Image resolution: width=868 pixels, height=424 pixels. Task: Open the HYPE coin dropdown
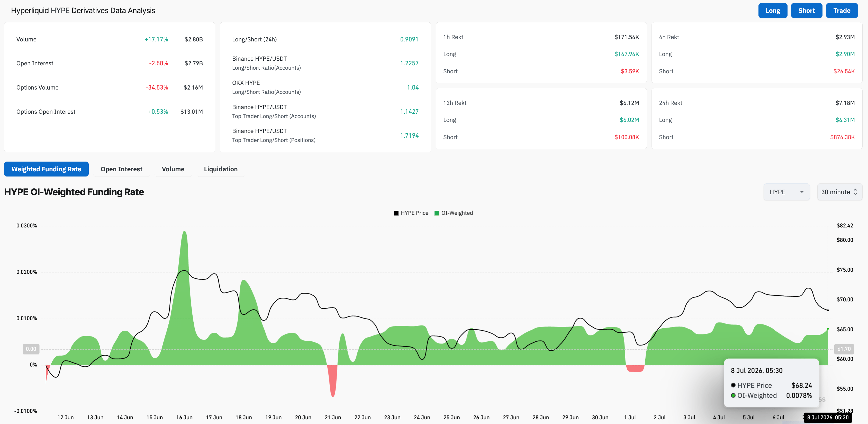[x=786, y=192]
